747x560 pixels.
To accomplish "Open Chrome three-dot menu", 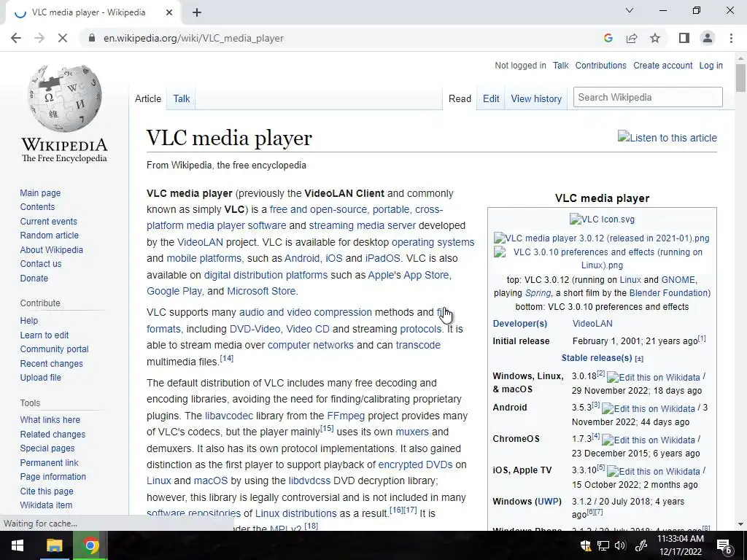I will coord(731,38).
